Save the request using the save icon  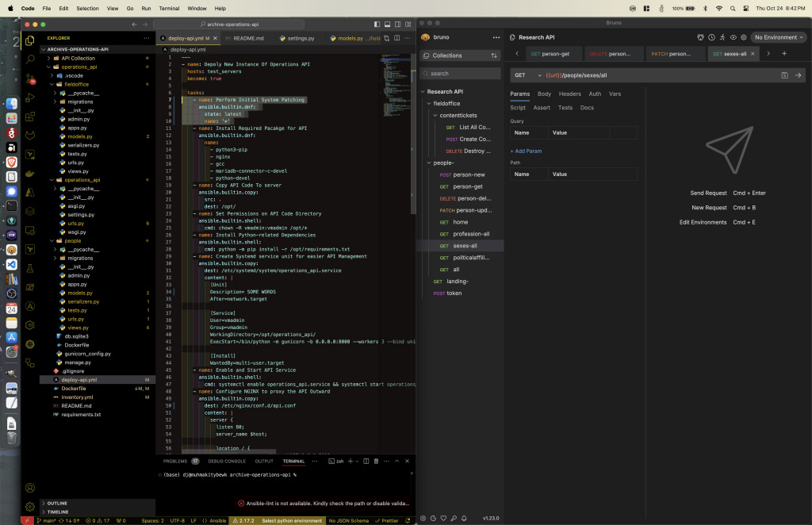[x=784, y=75]
